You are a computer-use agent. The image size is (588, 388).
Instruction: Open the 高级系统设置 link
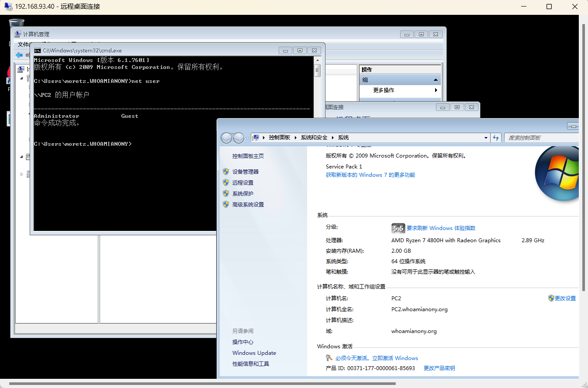click(248, 204)
